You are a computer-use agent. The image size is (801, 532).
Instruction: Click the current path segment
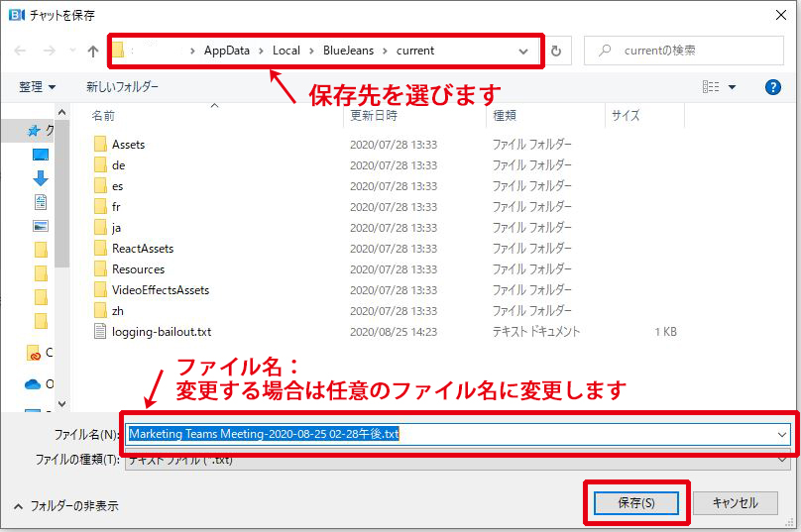click(415, 51)
